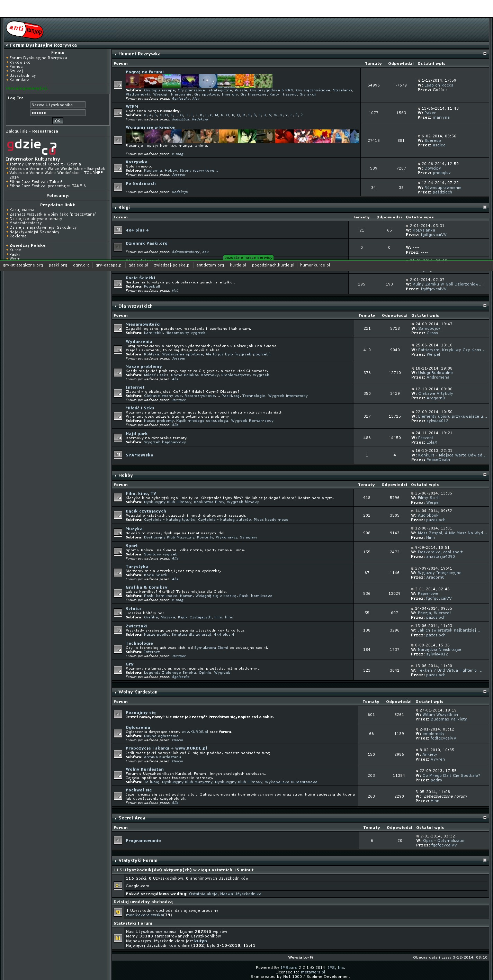
Task: Click the board statistics chart icon
Action: [118, 938]
